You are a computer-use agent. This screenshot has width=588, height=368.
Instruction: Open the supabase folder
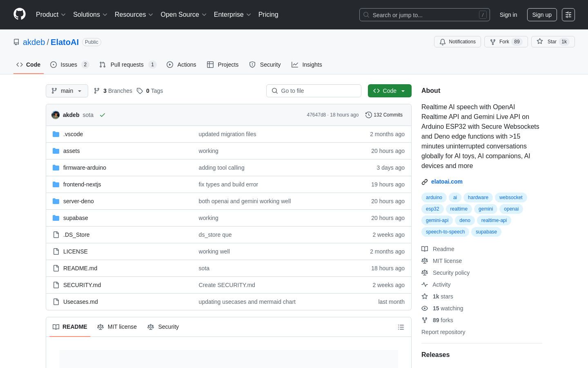pos(76,218)
